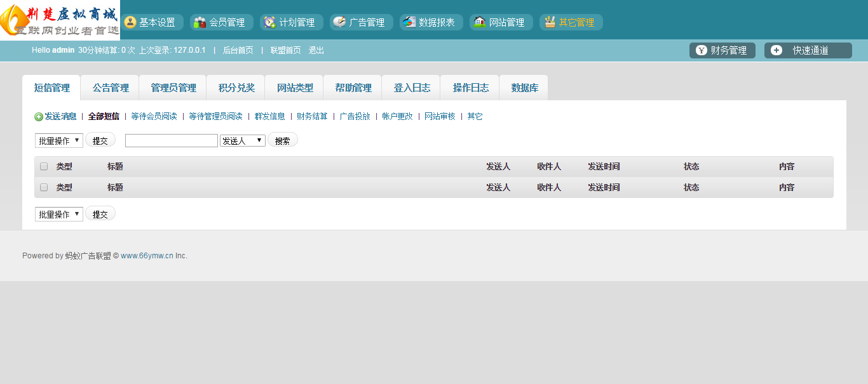868x384 pixels.
Task: Open the top 批量操作 dropdown
Action: click(x=59, y=140)
